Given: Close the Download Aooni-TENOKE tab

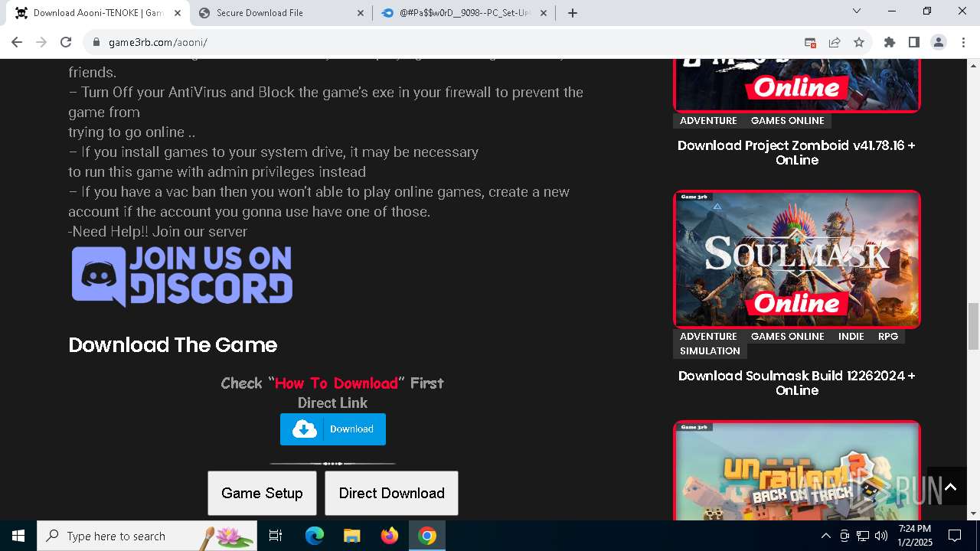Looking at the screenshot, I should tap(178, 12).
